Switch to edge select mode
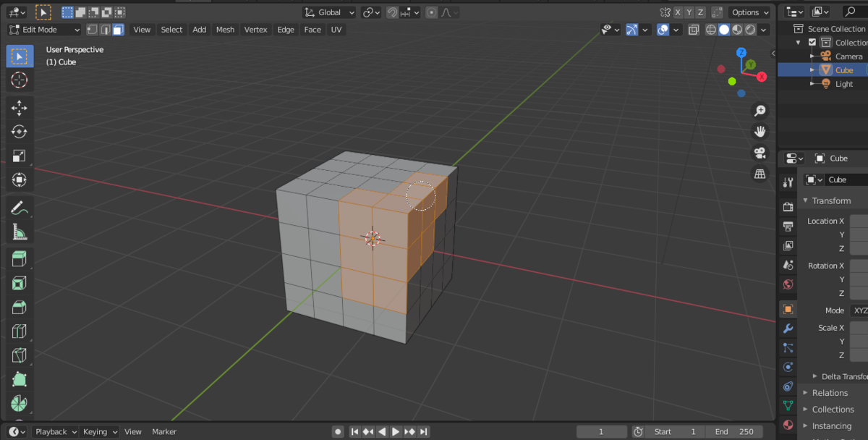 coord(105,30)
